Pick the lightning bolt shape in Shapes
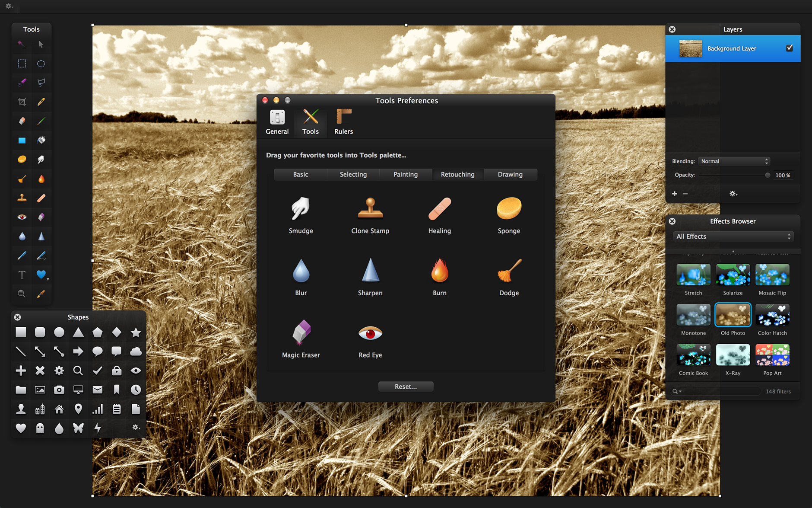This screenshot has width=812, height=508. 98,428
